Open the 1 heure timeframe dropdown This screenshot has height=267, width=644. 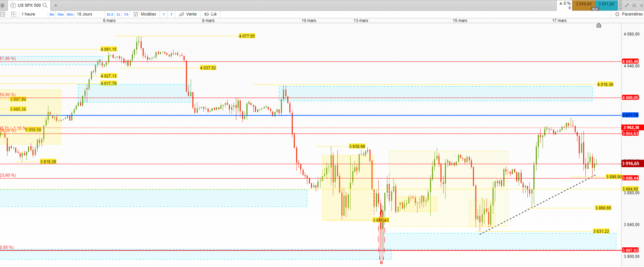click(x=28, y=14)
